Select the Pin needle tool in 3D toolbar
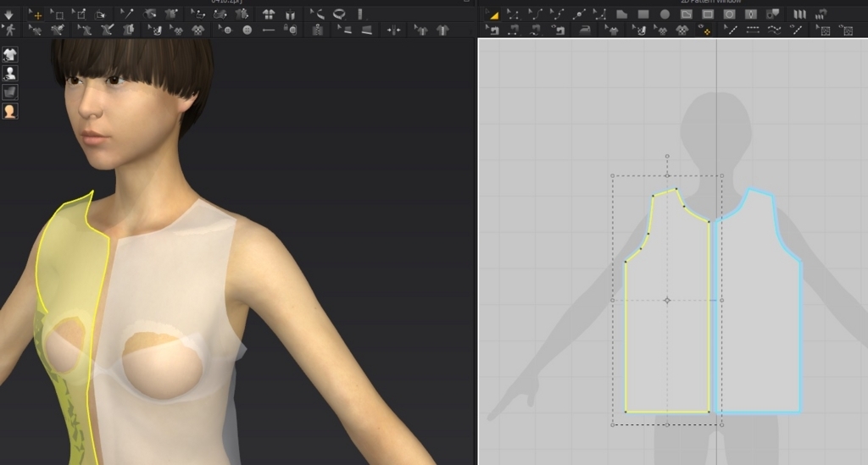This screenshot has height=465, width=868. (x=127, y=14)
